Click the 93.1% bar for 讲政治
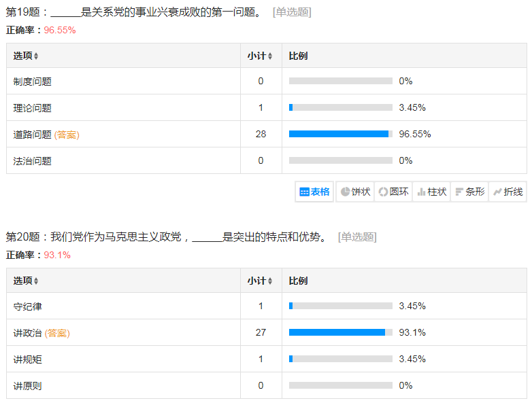This screenshot has height=405, width=532. click(337, 332)
